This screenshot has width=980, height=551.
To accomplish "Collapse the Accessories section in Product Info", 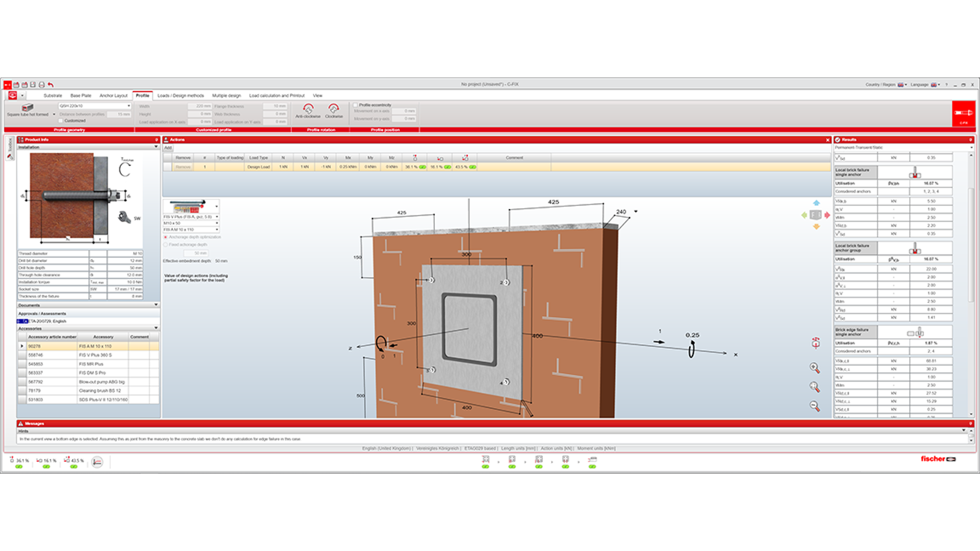I will pos(156,328).
